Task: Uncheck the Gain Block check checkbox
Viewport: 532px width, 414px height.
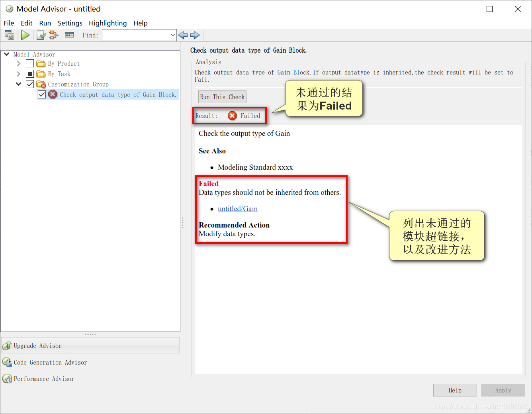Action: 42,94
